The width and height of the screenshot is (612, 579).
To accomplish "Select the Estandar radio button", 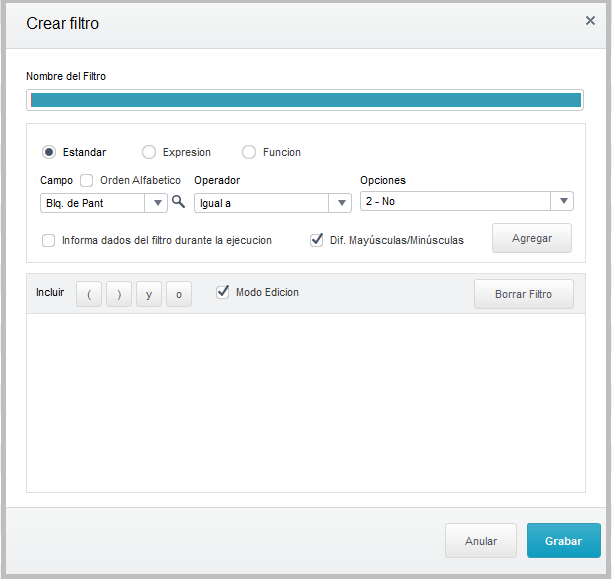I will coord(49,152).
